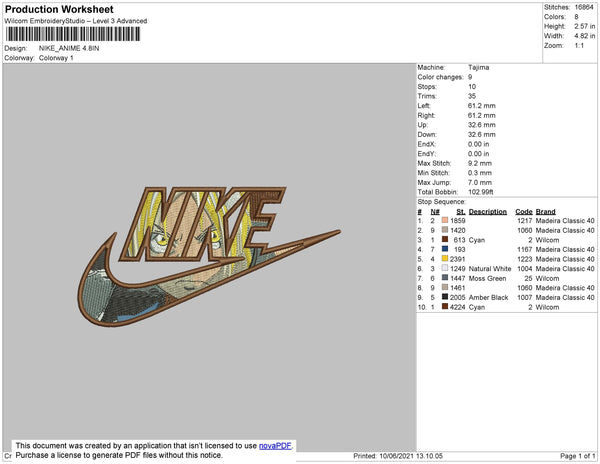Click the Brand column header
600x464 pixels.
pos(545,212)
